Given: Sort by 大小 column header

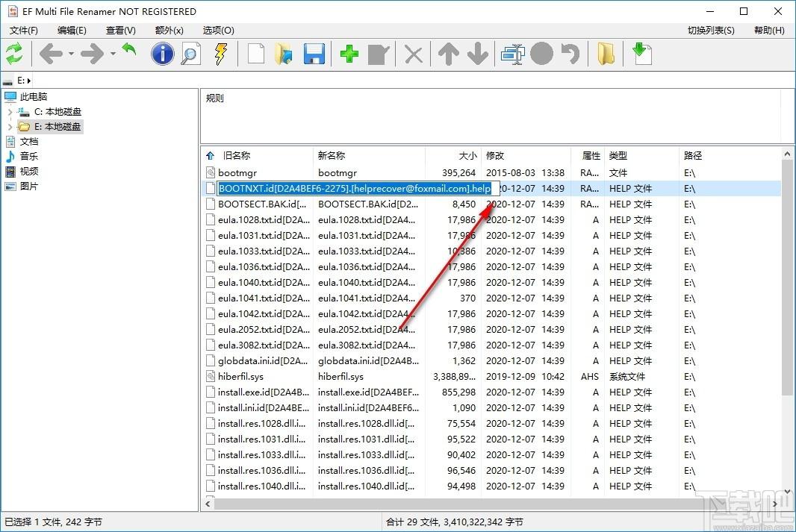Looking at the screenshot, I should (x=467, y=156).
